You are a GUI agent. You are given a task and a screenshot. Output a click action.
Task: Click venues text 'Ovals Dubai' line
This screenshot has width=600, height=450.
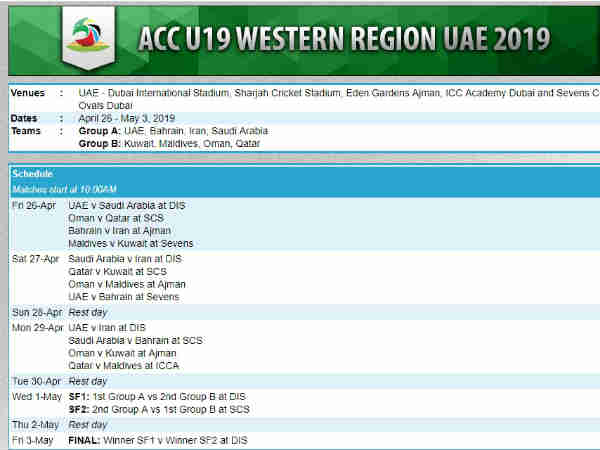[x=106, y=106]
